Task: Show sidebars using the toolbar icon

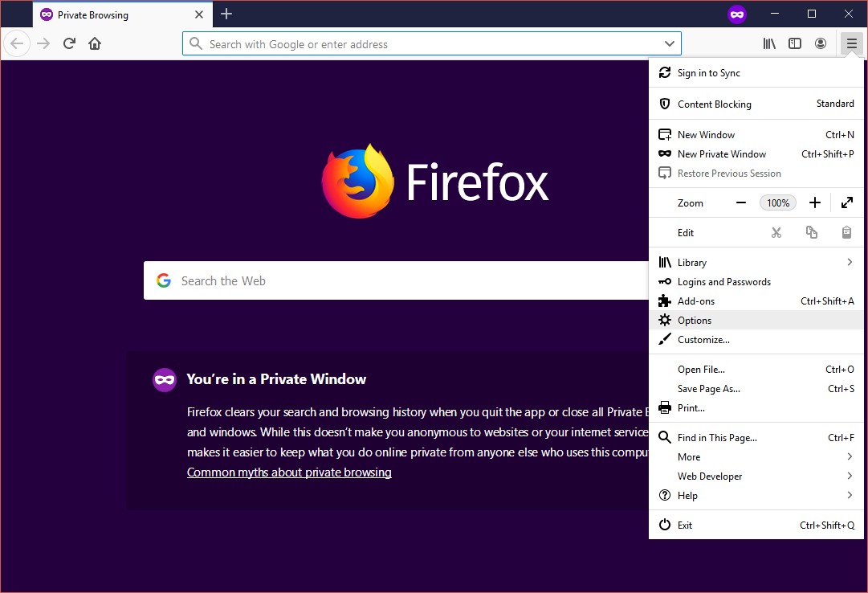Action: pos(795,43)
